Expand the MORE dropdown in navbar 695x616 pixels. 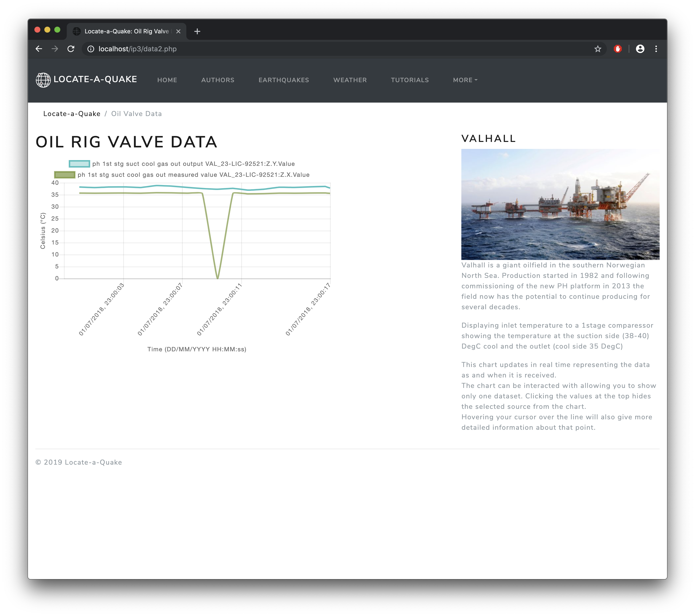tap(465, 80)
